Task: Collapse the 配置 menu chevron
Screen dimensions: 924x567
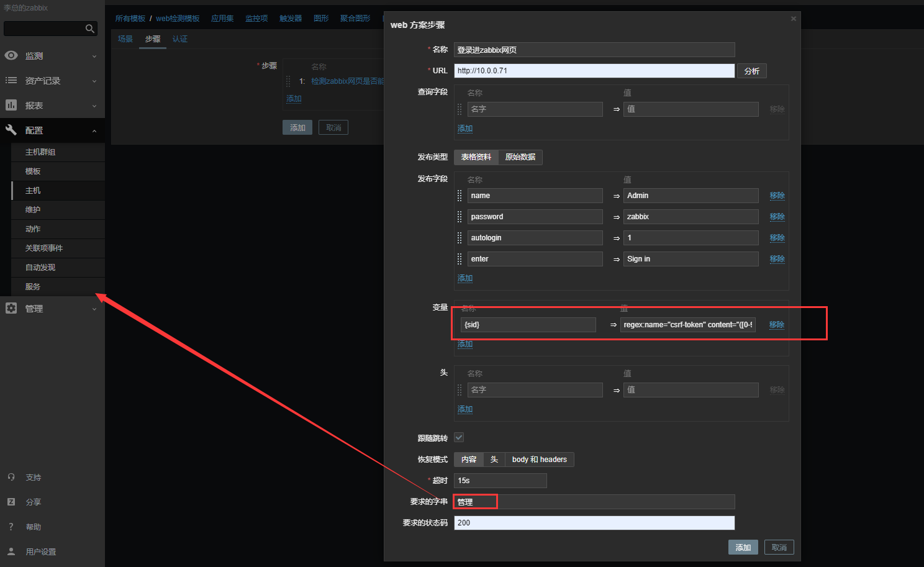Action: [94, 131]
